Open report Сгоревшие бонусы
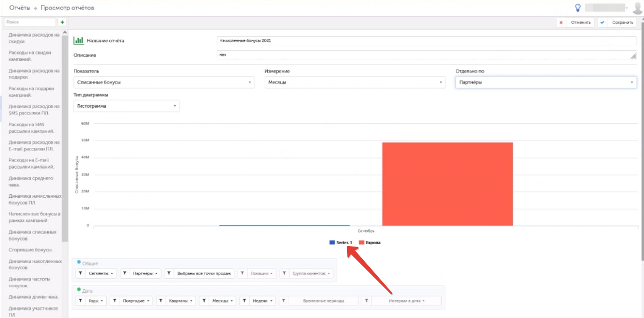 [x=30, y=250]
